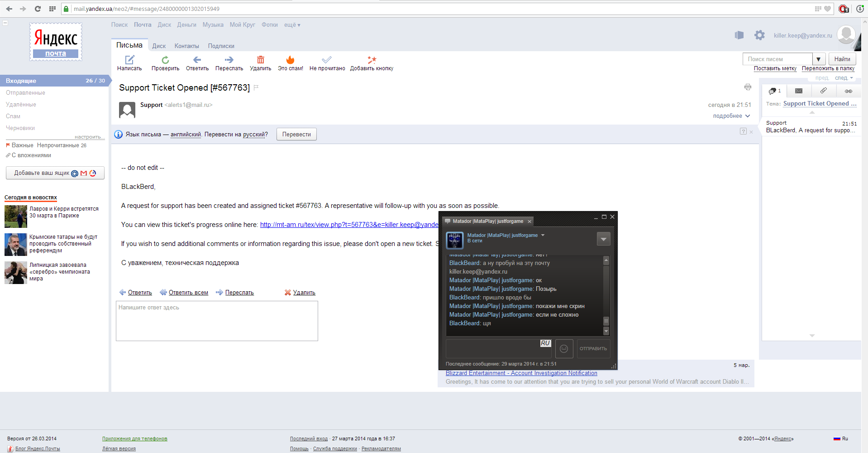868x453 pixels.
Task: Open the chat options dropdown button
Action: point(603,239)
